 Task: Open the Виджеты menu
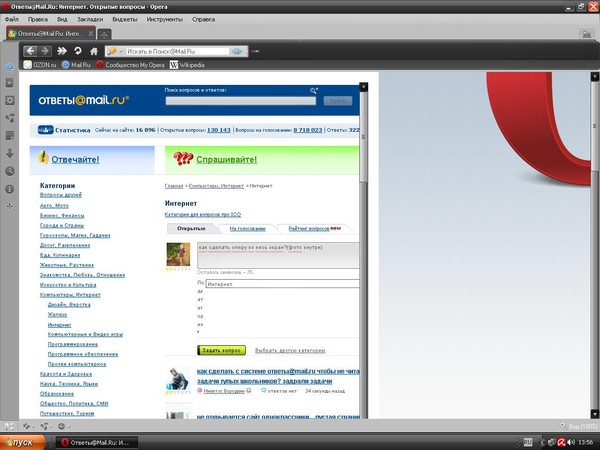pos(125,19)
